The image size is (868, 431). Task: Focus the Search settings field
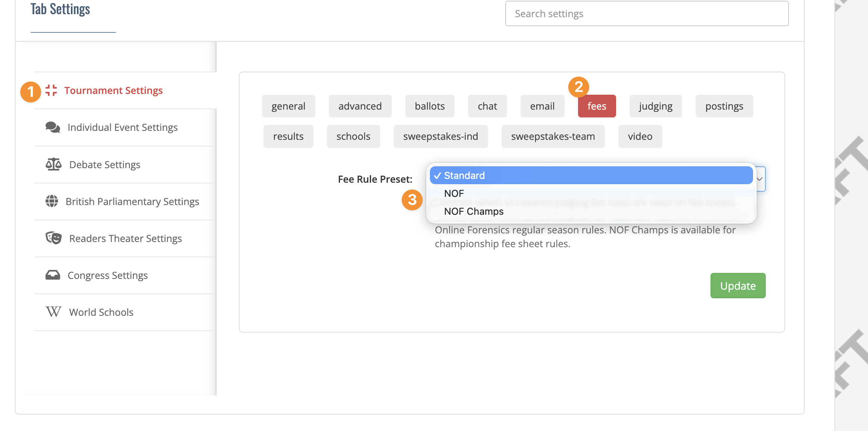tap(647, 14)
